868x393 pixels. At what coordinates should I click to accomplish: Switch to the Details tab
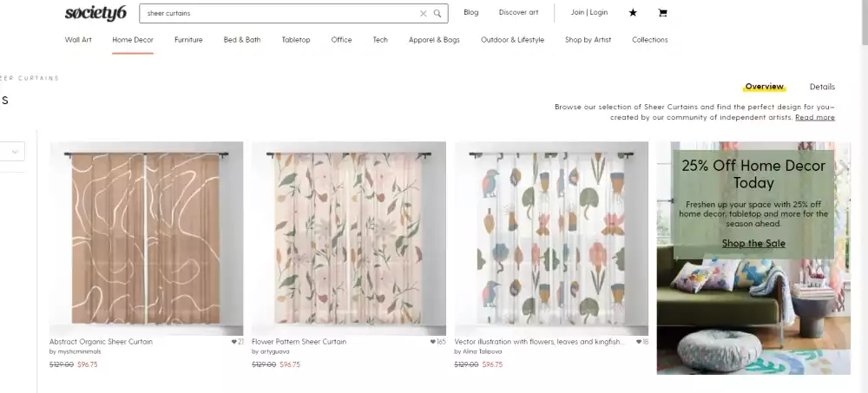coord(822,87)
